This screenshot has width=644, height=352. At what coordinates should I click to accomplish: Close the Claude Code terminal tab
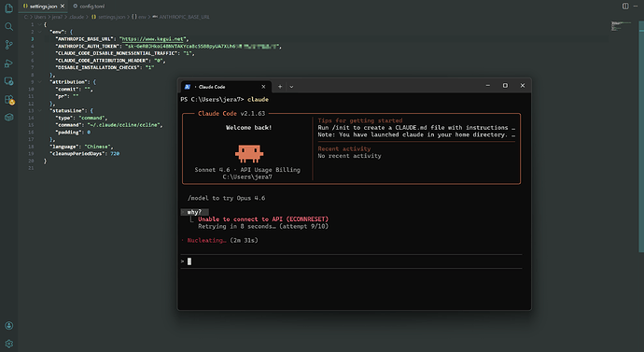coord(263,87)
